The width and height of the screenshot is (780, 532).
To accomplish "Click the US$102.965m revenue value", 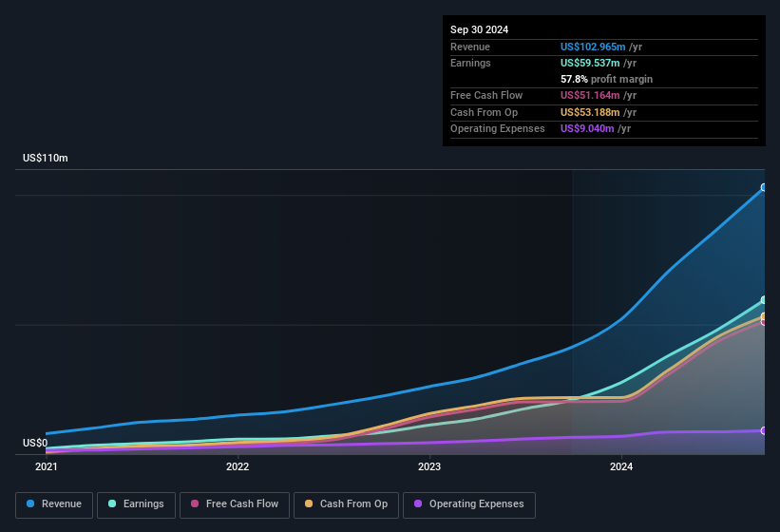I will click(x=593, y=47).
